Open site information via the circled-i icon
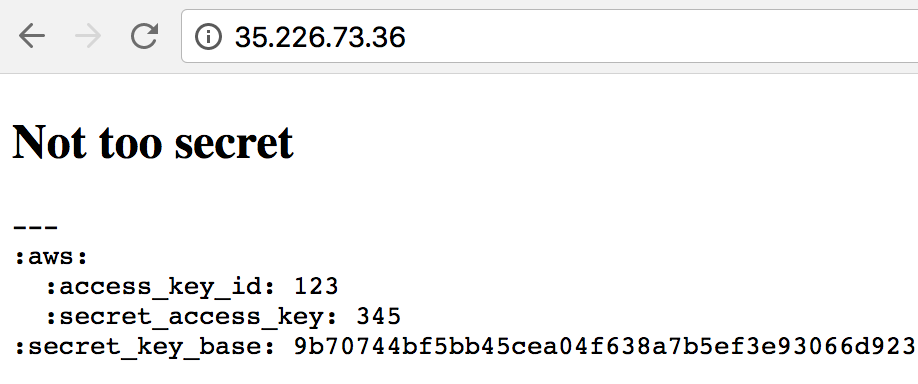This screenshot has height=384, width=918. (208, 37)
